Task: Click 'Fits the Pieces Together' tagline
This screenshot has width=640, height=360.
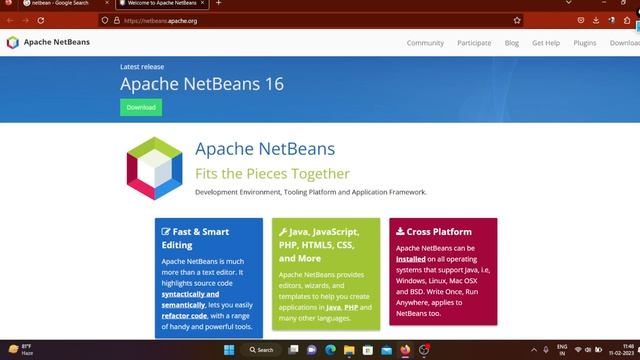Action: click(272, 174)
